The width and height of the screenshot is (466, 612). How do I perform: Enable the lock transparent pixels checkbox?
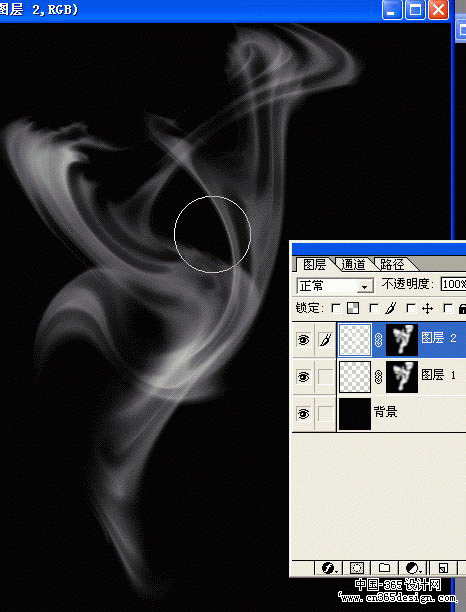[x=336, y=309]
